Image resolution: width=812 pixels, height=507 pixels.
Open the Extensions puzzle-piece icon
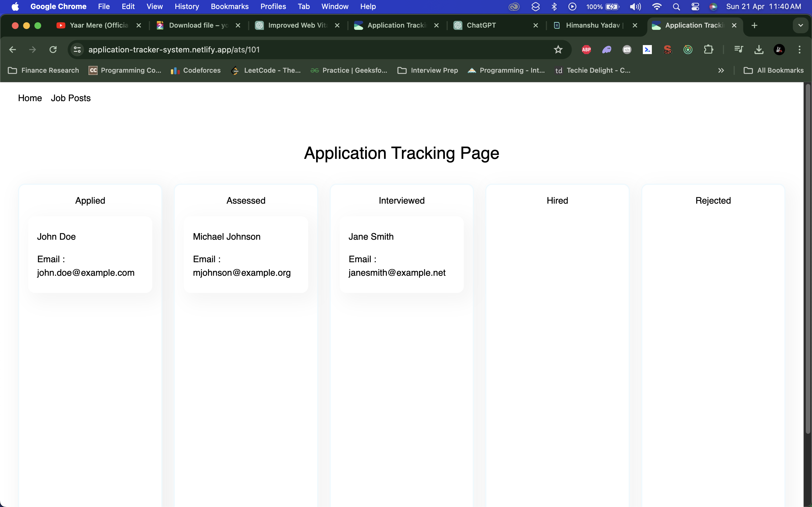tap(709, 49)
